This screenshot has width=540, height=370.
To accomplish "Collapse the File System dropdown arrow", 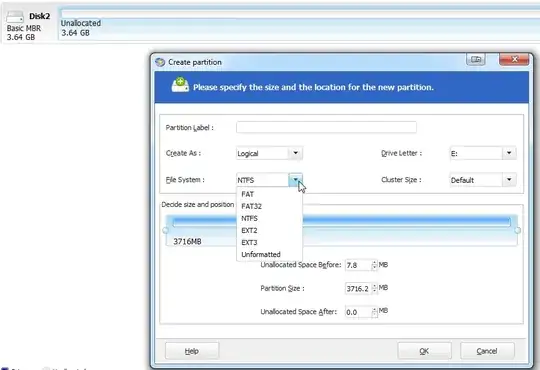I will pyautogui.click(x=295, y=179).
